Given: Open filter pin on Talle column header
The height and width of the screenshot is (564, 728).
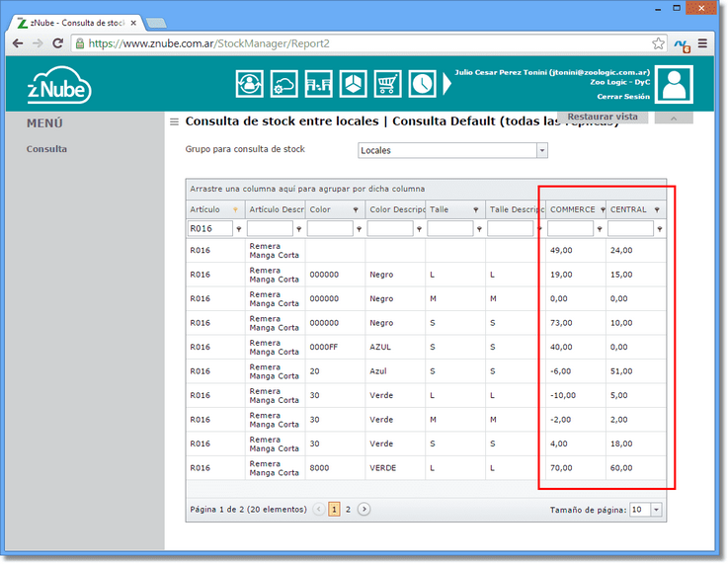Looking at the screenshot, I should [476, 209].
